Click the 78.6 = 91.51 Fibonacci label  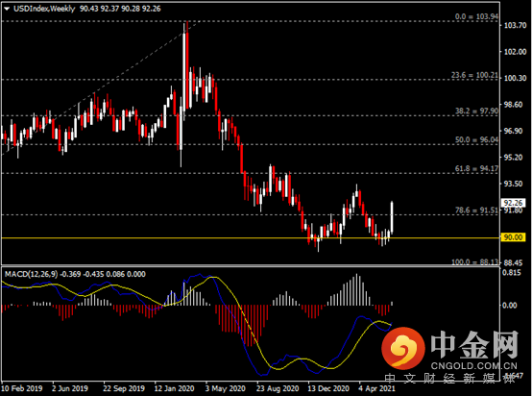point(476,210)
